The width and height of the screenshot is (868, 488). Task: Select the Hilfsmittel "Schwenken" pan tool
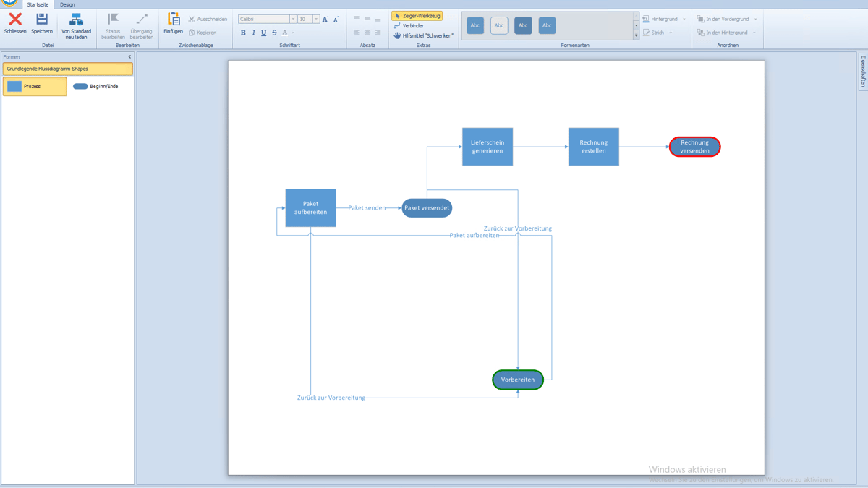[x=424, y=35]
